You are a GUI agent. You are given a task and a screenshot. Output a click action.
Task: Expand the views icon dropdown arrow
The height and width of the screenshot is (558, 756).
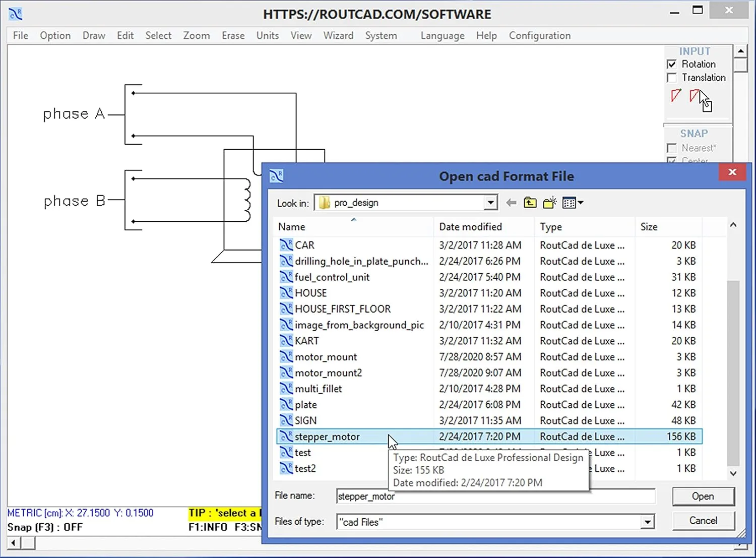coord(580,202)
